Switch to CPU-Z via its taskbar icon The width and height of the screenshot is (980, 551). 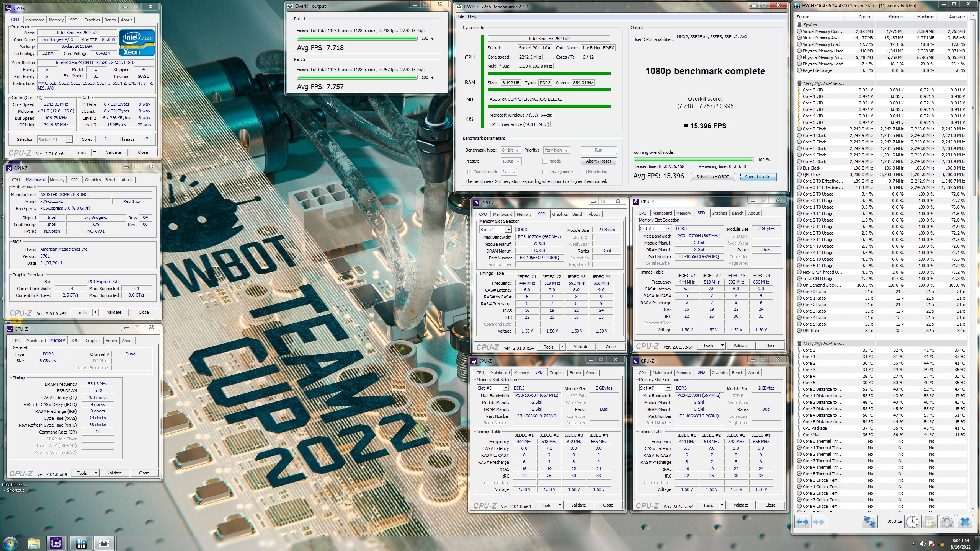pyautogui.click(x=56, y=543)
